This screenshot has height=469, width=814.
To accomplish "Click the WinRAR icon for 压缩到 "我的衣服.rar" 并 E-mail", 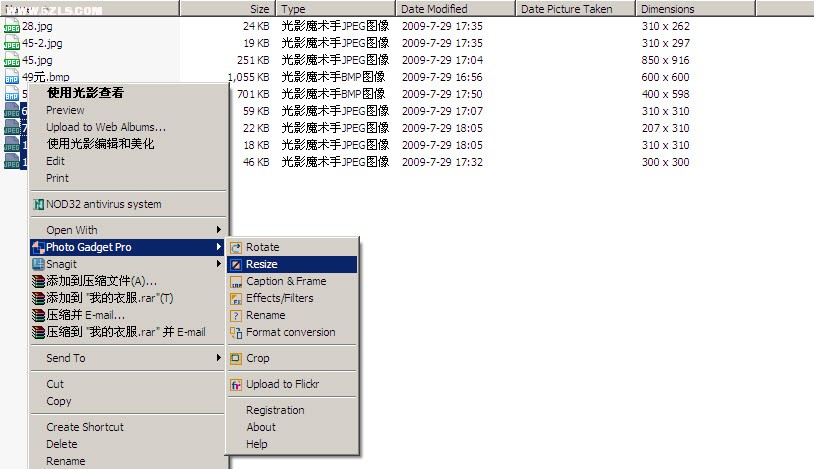I will point(38,332).
